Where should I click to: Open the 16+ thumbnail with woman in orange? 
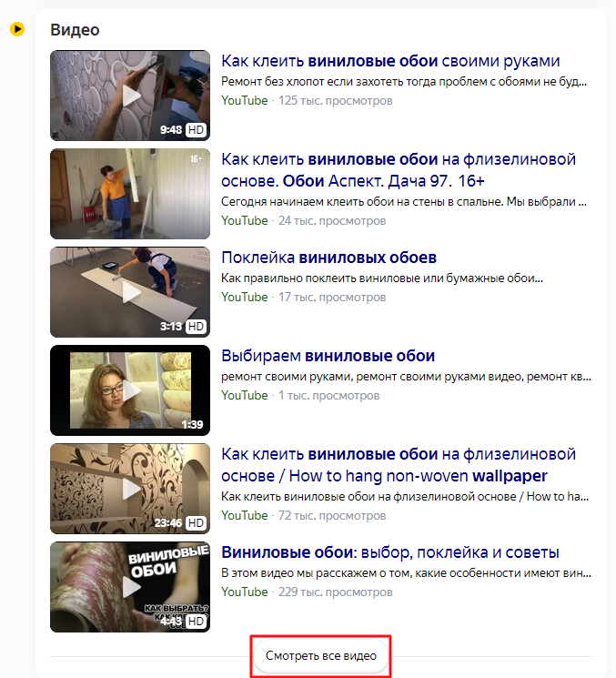(x=130, y=194)
